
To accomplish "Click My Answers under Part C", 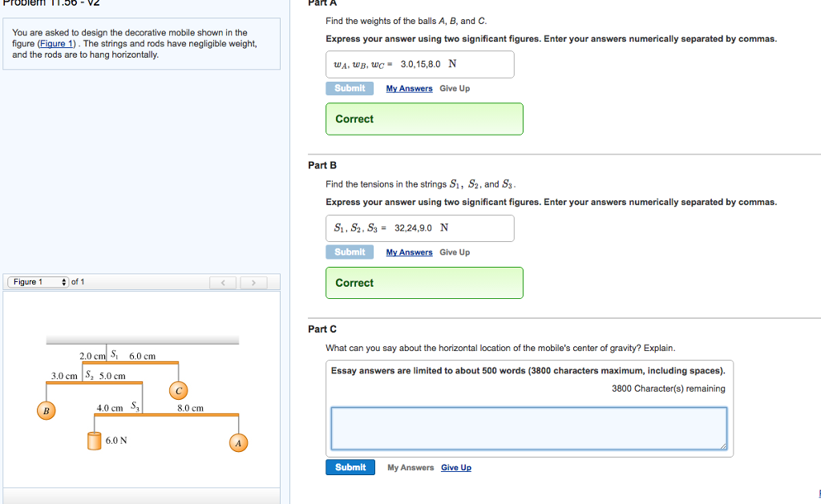I will pos(410,468).
